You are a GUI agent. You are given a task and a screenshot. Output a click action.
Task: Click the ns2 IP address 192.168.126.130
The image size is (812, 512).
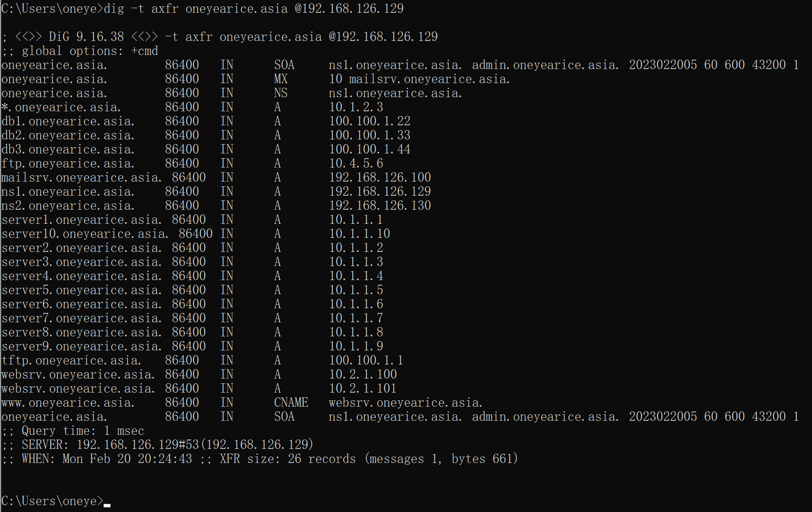tap(380, 205)
